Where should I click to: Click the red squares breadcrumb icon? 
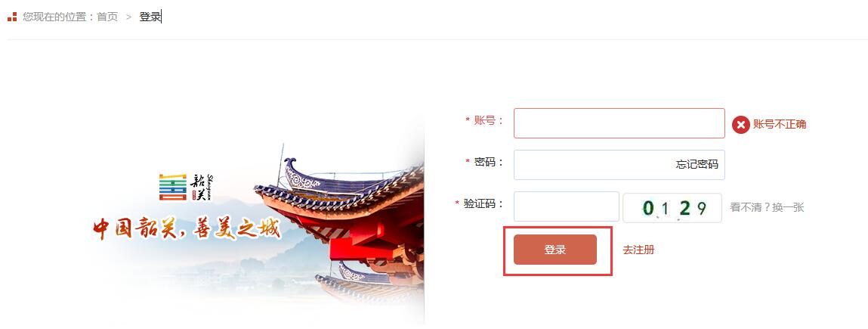coord(12,17)
